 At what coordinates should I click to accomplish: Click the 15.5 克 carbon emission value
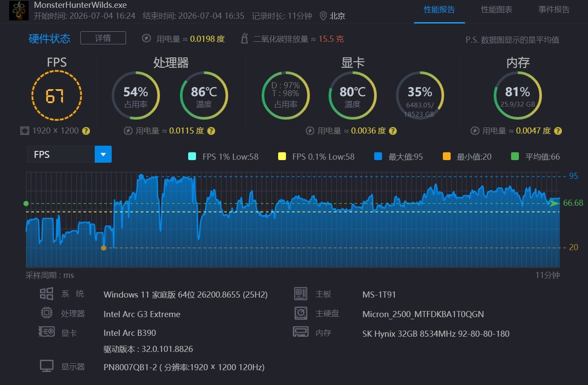pos(331,39)
